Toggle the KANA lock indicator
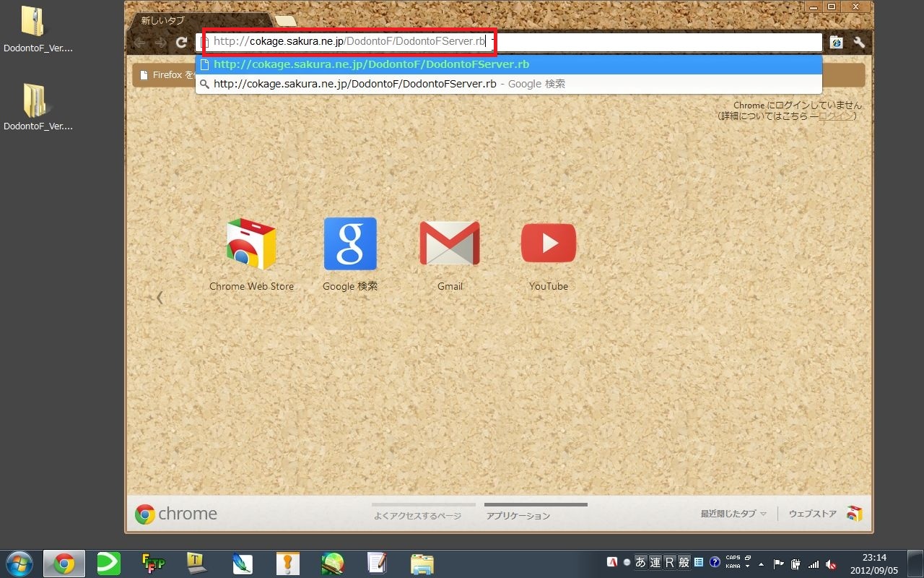Viewport: 924px width, 578px height. 733,566
